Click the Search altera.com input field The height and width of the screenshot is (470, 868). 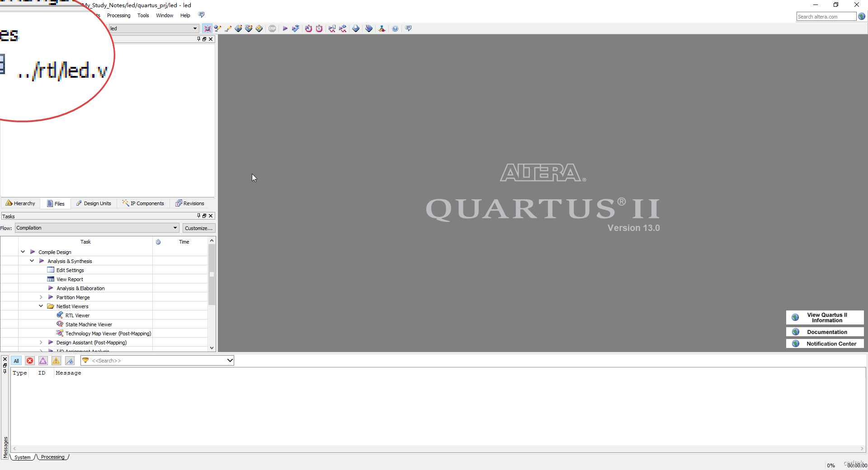point(826,17)
